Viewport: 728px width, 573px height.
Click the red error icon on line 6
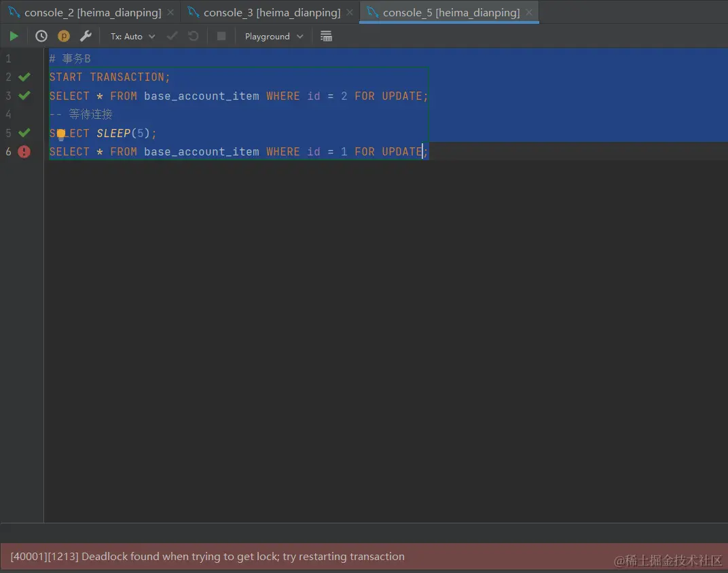tap(24, 151)
